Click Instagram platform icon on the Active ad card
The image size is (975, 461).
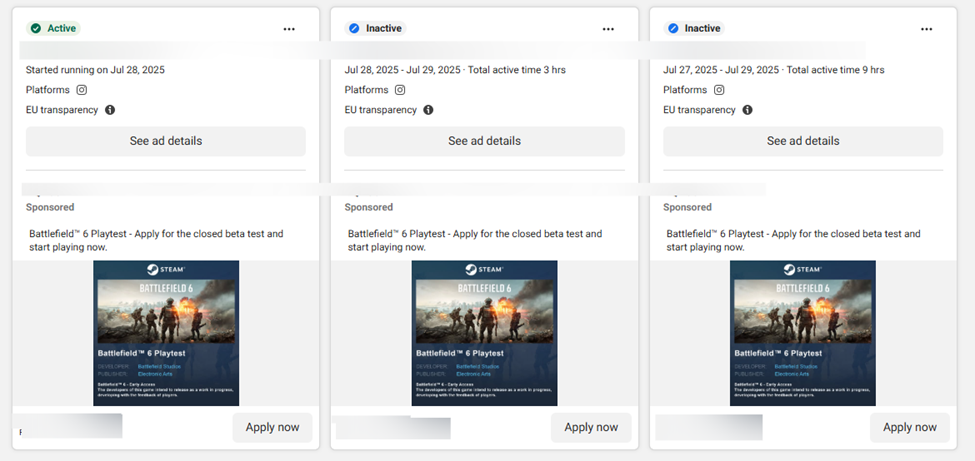click(81, 90)
